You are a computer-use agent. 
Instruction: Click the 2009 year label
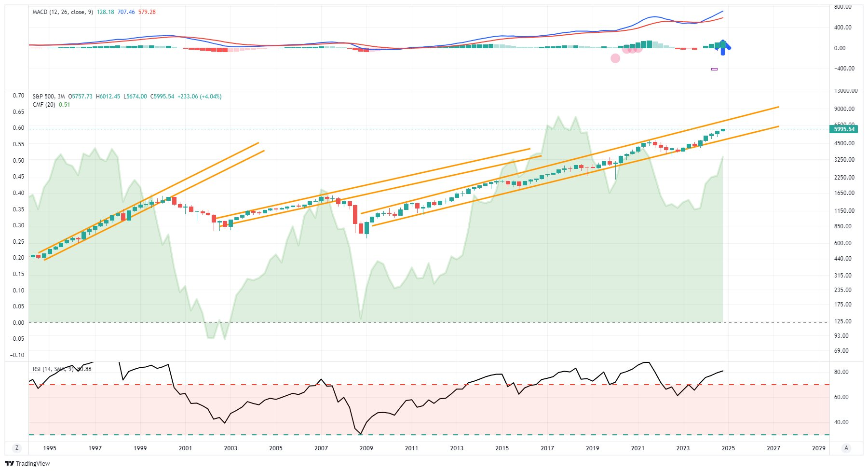(366, 448)
